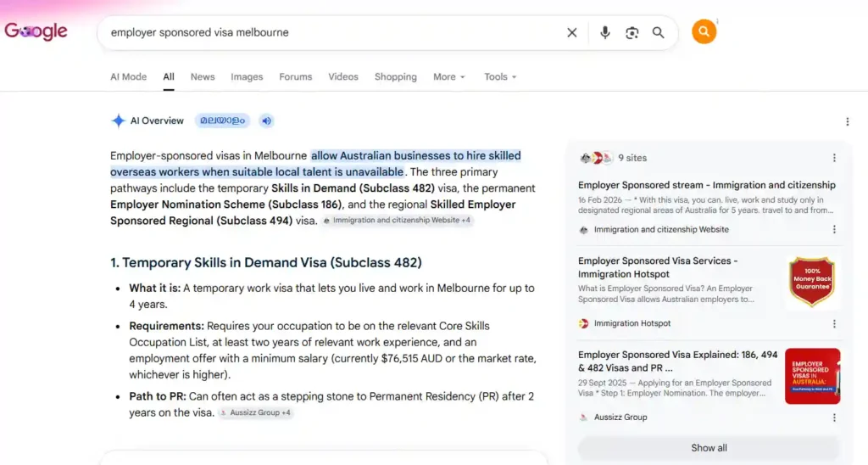Click the "What it is:" bullet label
Screen dimensions: 868x465
155,289
